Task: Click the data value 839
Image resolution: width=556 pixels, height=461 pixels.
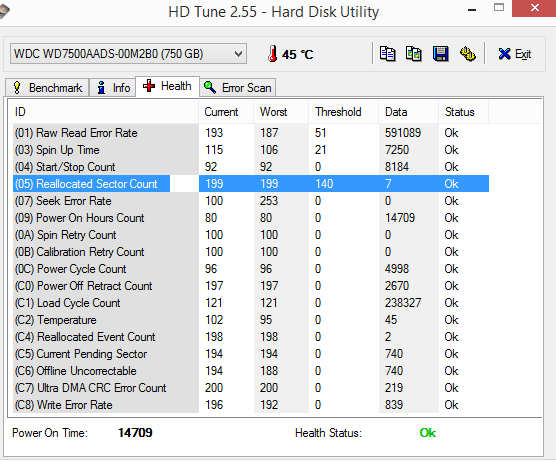Action: (394, 405)
